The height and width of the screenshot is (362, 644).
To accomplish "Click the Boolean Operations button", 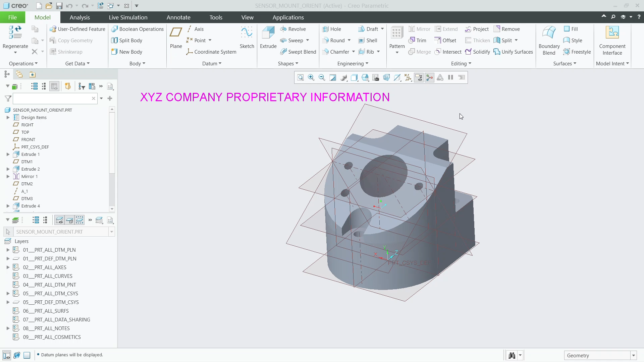I will (138, 29).
